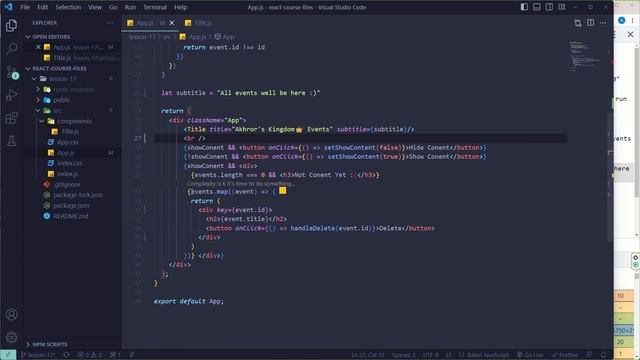
Task: Click the code minimap overview
Action: (x=585, y=56)
